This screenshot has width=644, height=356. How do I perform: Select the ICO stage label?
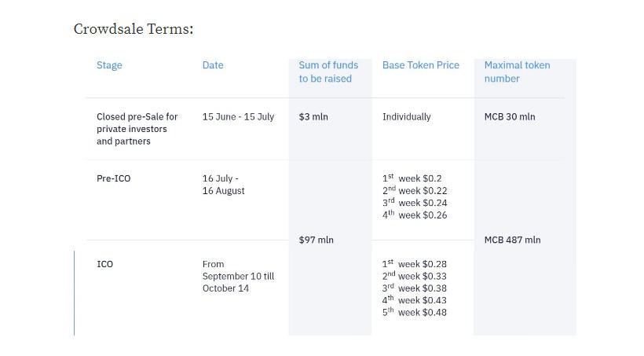[104, 264]
